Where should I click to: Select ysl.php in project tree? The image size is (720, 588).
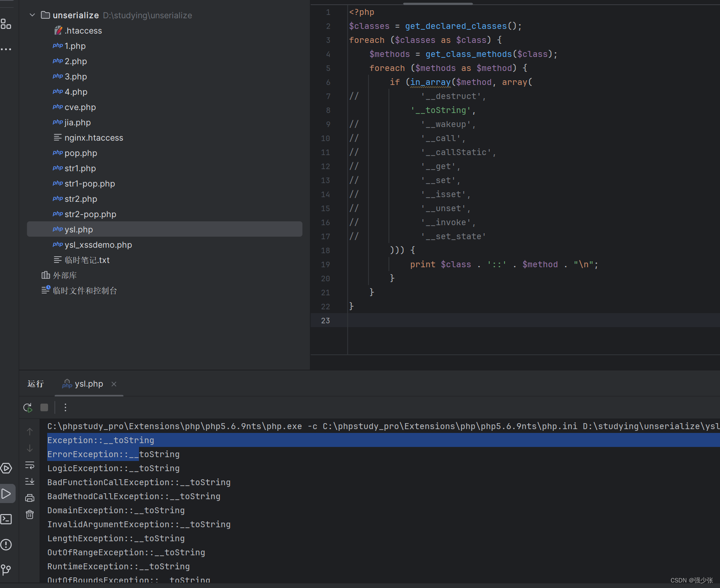[x=164, y=229]
